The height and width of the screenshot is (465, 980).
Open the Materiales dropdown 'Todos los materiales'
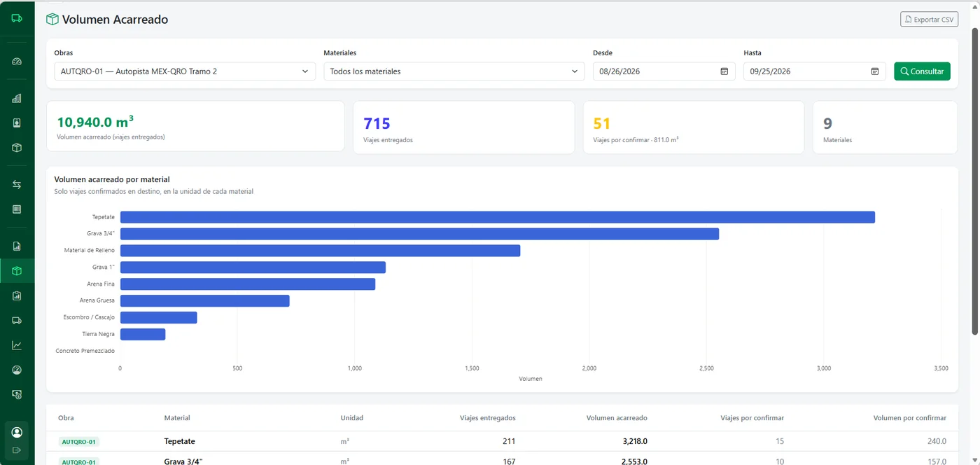[454, 71]
